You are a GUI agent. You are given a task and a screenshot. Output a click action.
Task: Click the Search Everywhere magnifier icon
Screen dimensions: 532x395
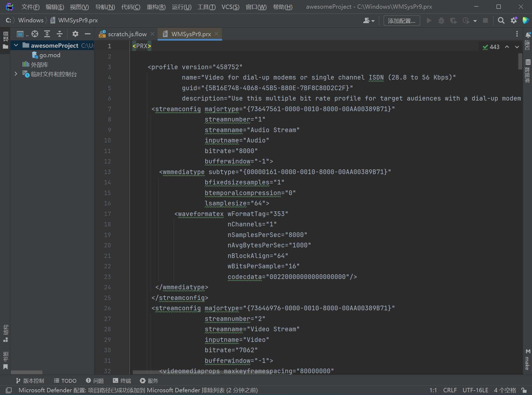pyautogui.click(x=501, y=20)
